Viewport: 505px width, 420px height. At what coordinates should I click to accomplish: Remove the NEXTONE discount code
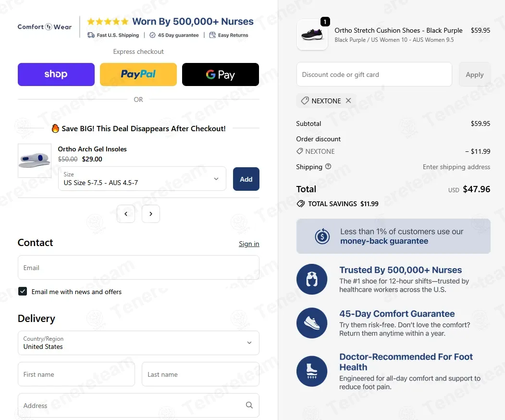pos(348,100)
